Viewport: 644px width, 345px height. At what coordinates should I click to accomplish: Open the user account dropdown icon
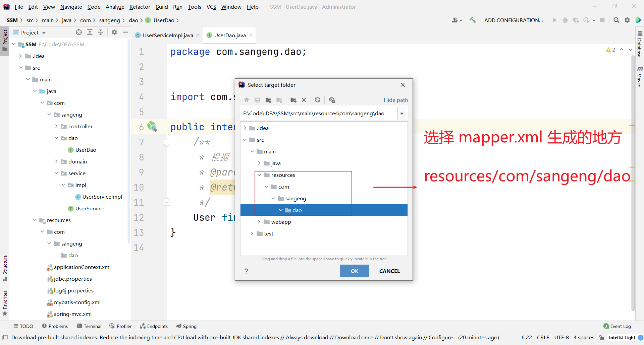pyautogui.click(x=457, y=20)
